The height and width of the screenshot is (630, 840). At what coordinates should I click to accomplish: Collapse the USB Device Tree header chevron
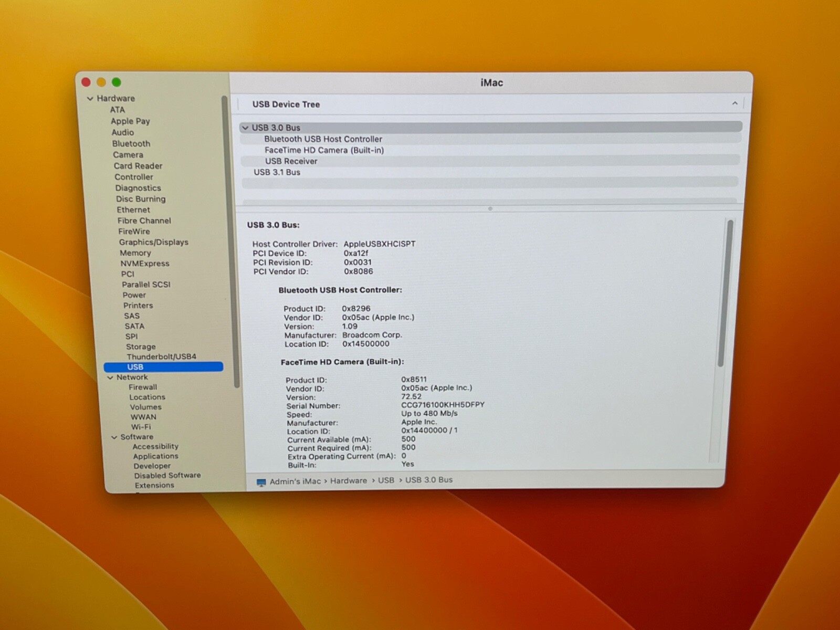tap(734, 103)
